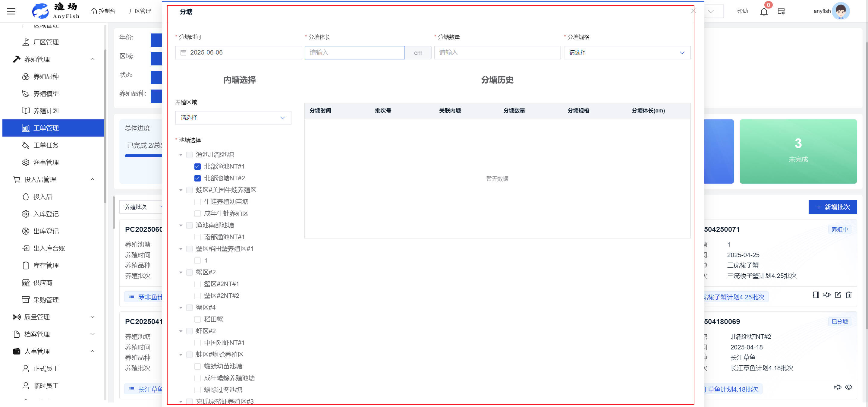Open the 养殖区域 select dropdown

[233, 118]
